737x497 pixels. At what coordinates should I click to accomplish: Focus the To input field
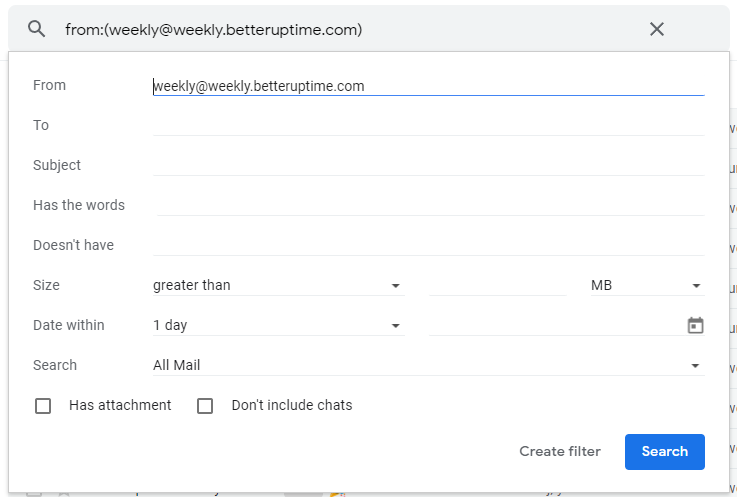(428, 126)
